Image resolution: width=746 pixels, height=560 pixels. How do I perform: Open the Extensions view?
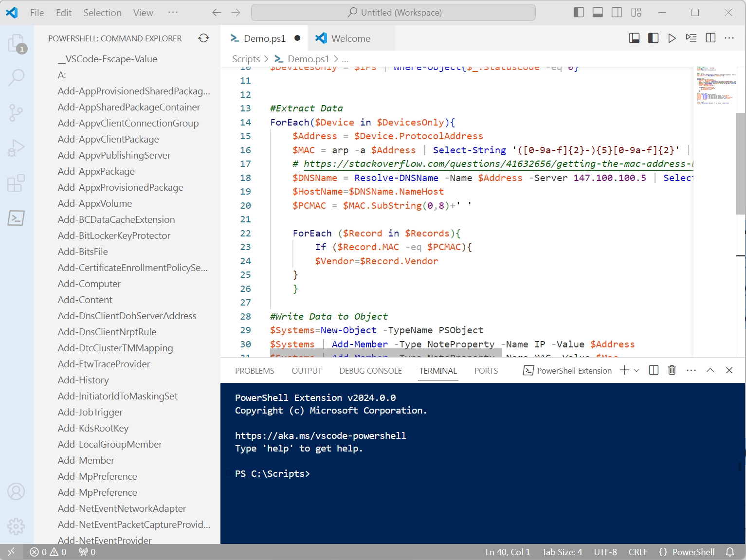(17, 183)
